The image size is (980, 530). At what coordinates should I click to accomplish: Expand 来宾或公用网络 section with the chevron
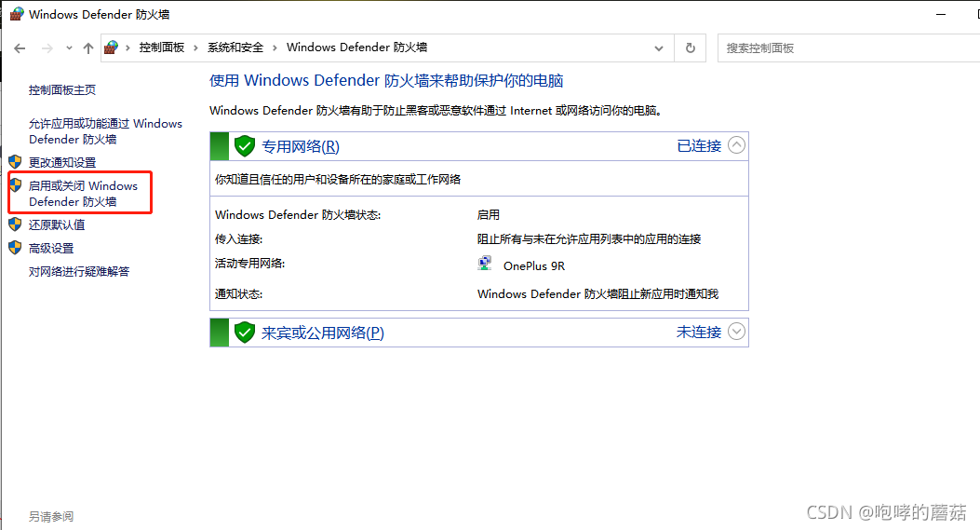pos(737,332)
